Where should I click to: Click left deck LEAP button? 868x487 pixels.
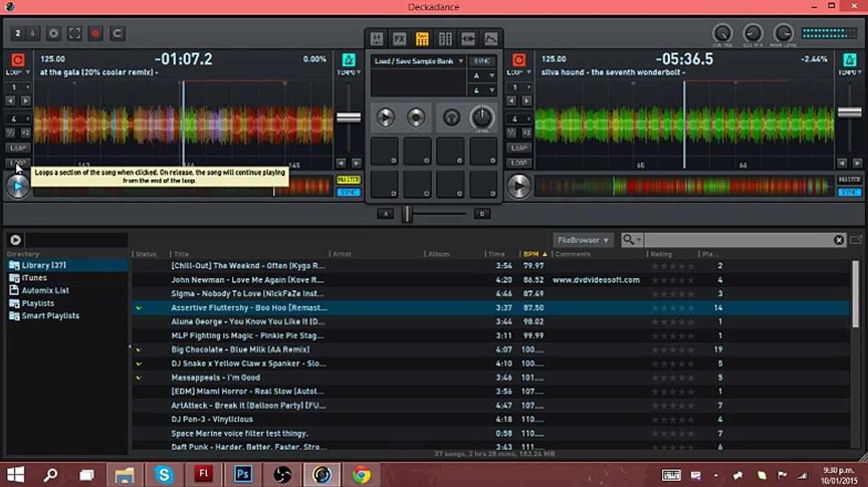[x=18, y=147]
